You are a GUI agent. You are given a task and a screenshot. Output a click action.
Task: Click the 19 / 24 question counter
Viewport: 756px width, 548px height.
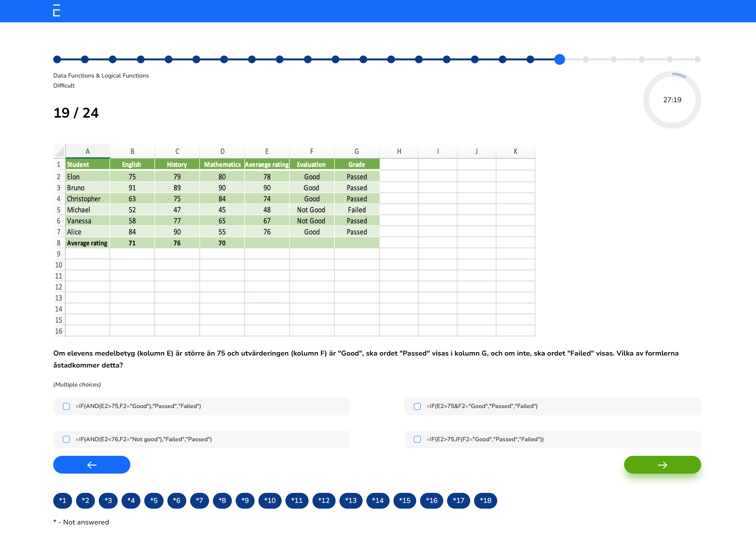[76, 113]
